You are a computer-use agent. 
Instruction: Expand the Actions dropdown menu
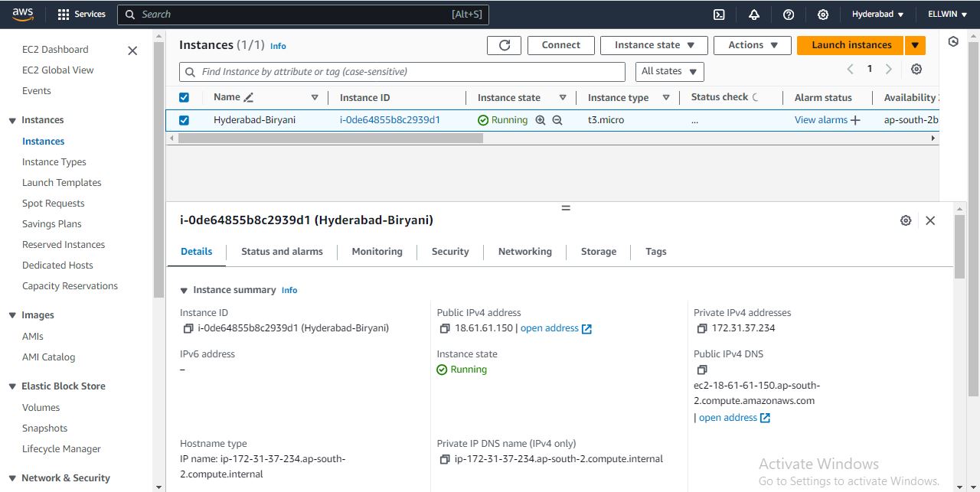pyautogui.click(x=753, y=45)
